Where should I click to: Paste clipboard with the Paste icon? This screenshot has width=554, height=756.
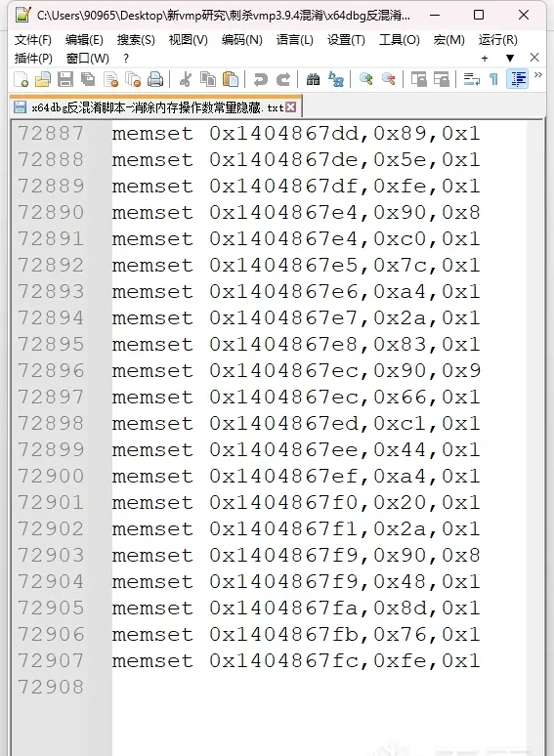[x=231, y=79]
